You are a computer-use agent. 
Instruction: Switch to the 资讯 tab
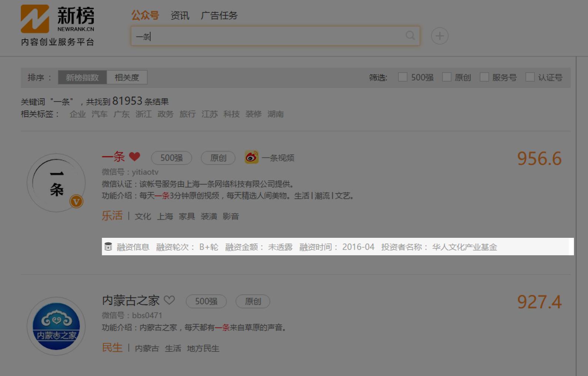tap(180, 16)
